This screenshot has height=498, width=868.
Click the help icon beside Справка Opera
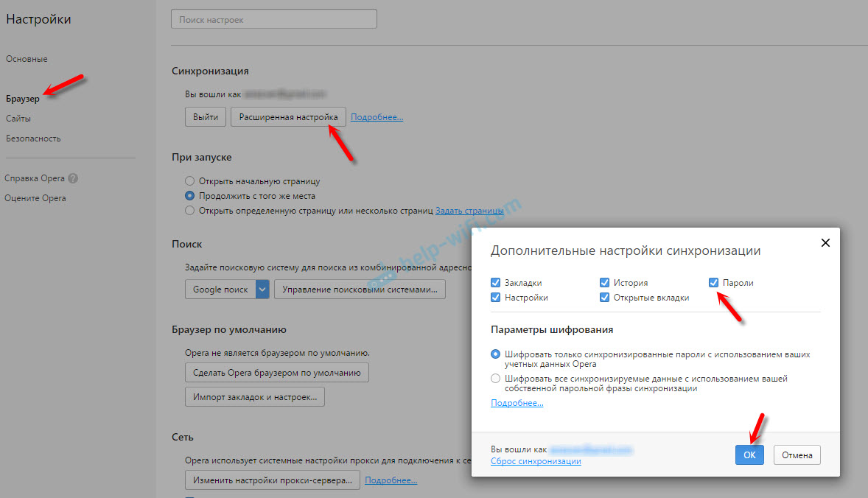click(x=73, y=178)
